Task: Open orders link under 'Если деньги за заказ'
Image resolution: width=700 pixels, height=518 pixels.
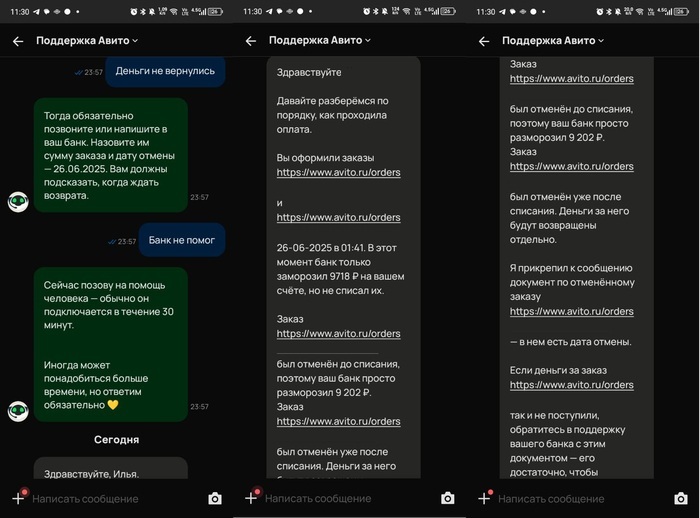Action: pyautogui.click(x=571, y=384)
